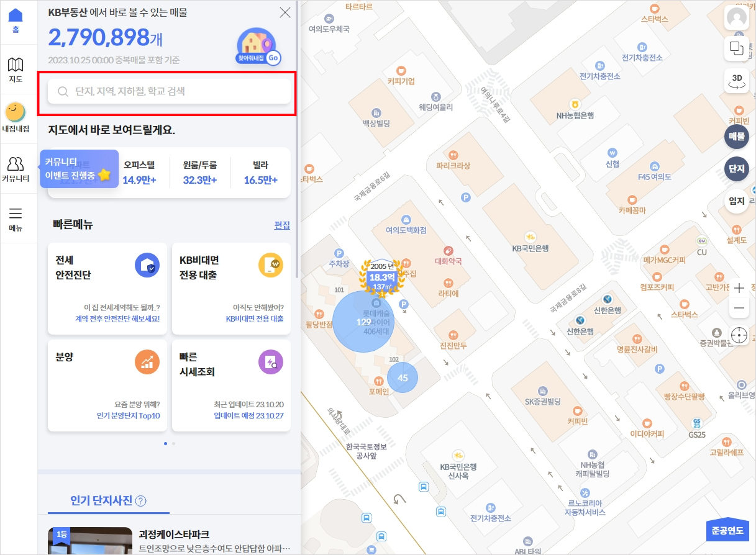Select the 빌라 16.5만+ category
756x555 pixels.
tap(260, 173)
